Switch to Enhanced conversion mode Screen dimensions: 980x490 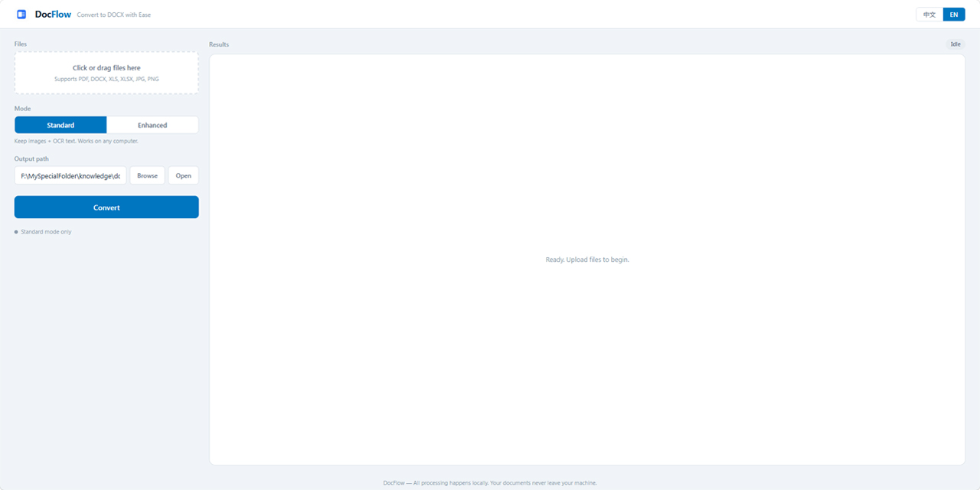tap(152, 125)
